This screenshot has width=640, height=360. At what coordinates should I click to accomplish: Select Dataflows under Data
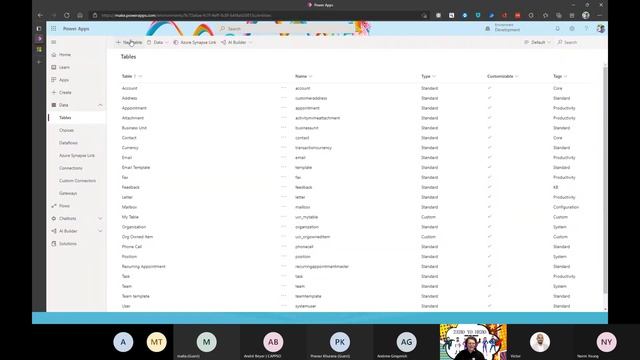coord(68,143)
